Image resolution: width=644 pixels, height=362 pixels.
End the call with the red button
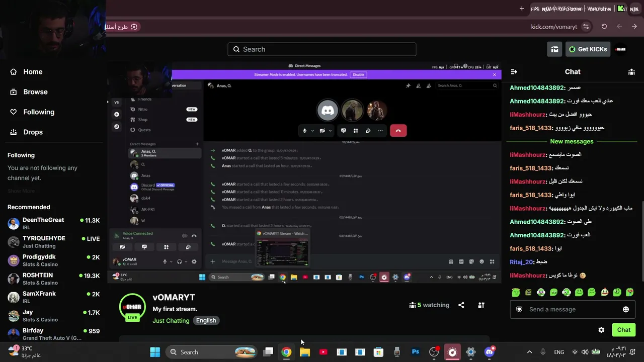click(398, 131)
